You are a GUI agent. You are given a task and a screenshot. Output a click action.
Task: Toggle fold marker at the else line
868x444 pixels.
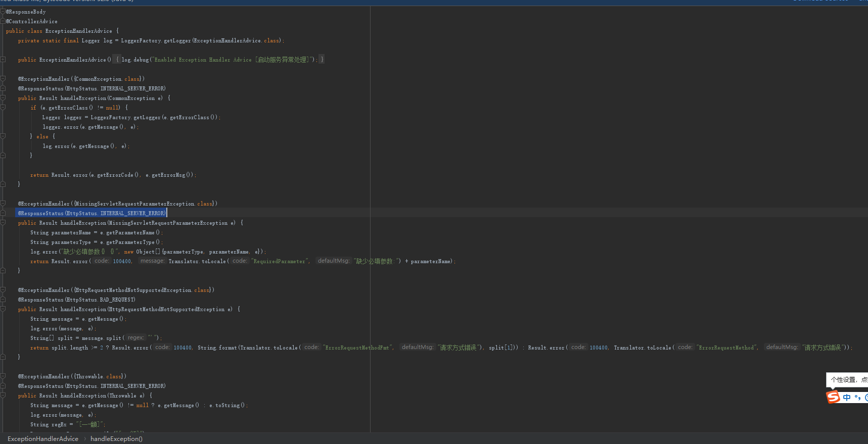[x=3, y=136]
